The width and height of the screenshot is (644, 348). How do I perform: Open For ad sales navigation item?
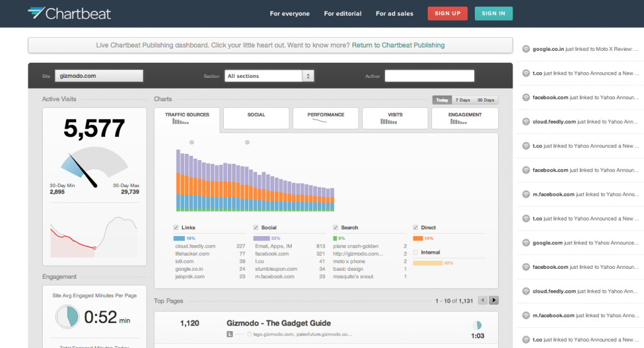394,14
